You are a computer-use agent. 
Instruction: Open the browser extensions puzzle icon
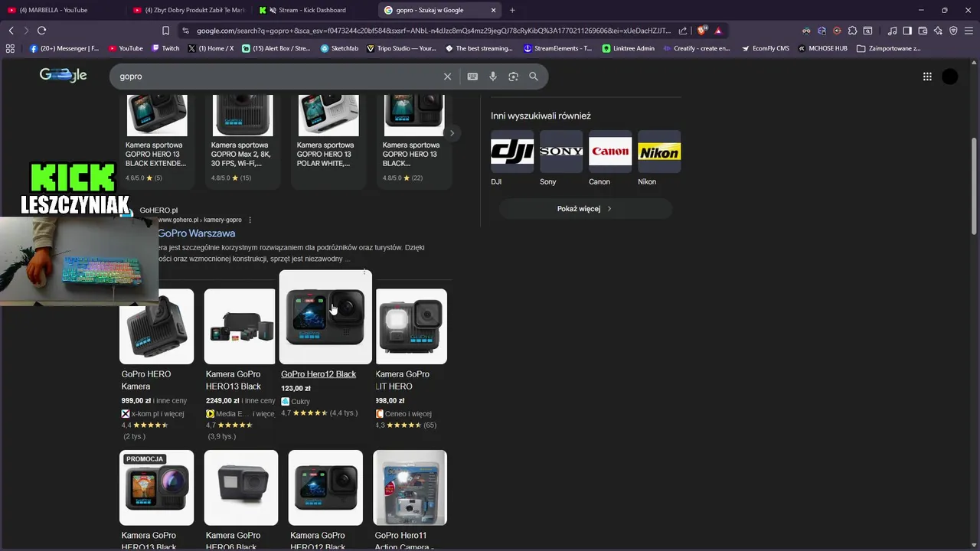click(x=852, y=31)
